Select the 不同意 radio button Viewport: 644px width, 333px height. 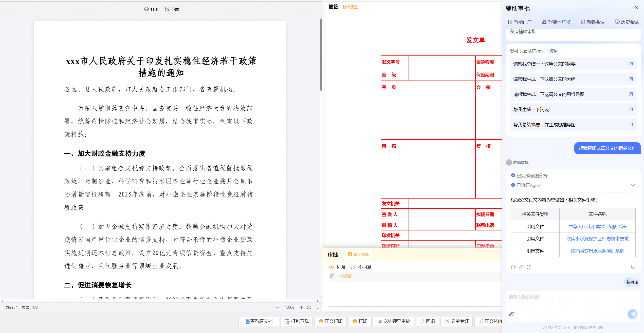[353, 267]
